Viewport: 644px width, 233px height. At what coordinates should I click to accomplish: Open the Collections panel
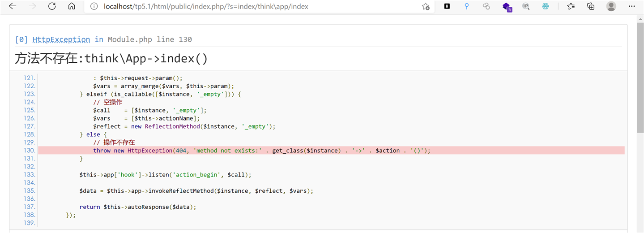(591, 6)
